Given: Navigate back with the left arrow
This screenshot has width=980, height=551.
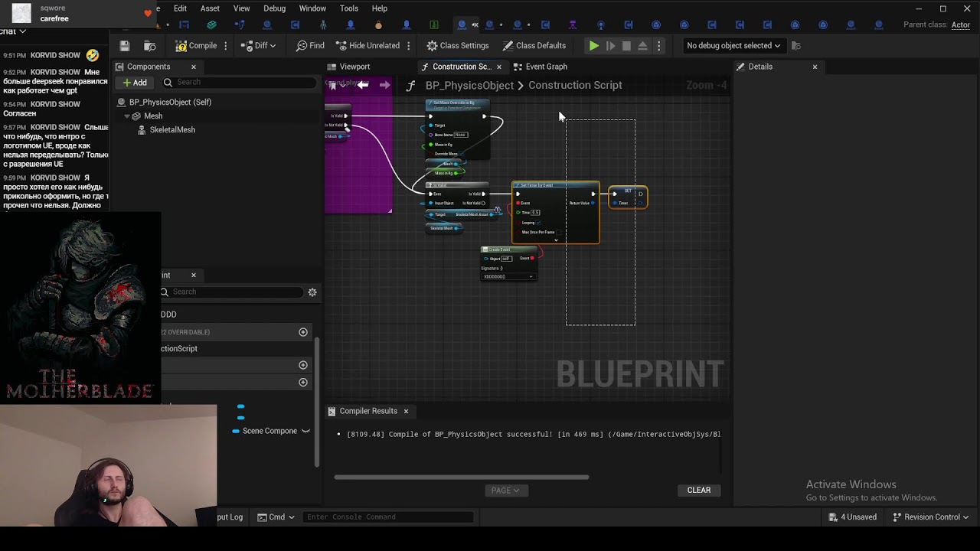Looking at the screenshot, I should [363, 86].
